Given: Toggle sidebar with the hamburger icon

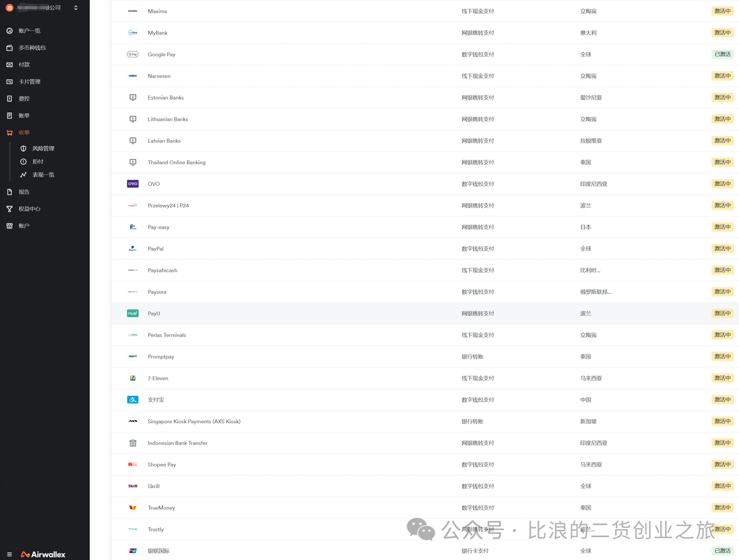Looking at the screenshot, I should [x=9, y=554].
